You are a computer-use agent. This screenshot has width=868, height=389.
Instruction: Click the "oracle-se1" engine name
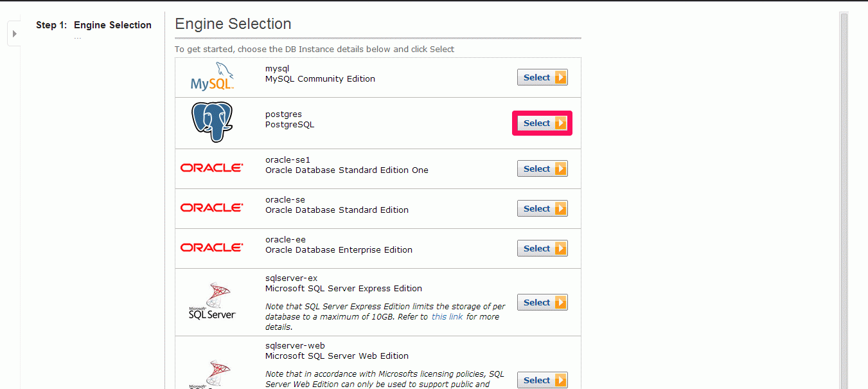click(x=288, y=159)
